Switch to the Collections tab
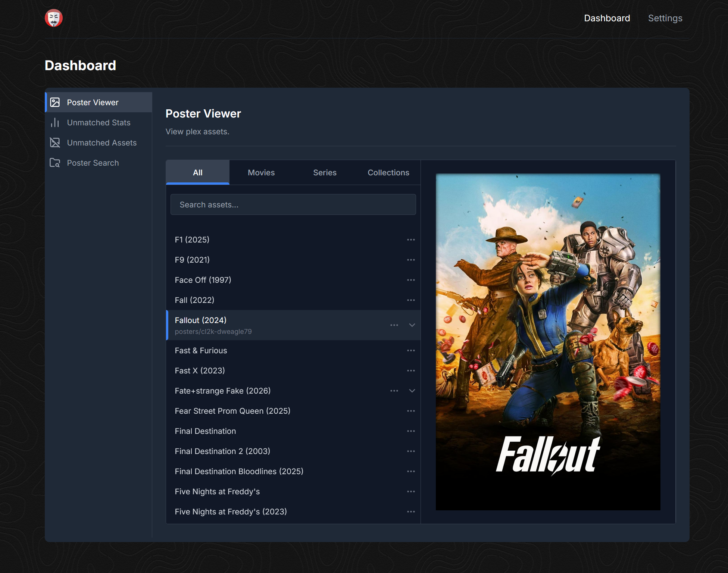Viewport: 728px width, 573px height. (x=388, y=172)
